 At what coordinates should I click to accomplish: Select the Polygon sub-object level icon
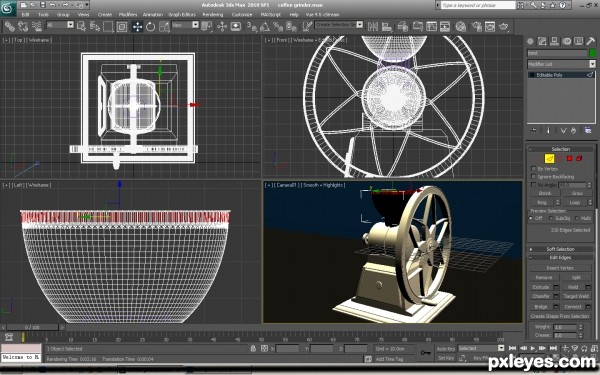point(569,158)
